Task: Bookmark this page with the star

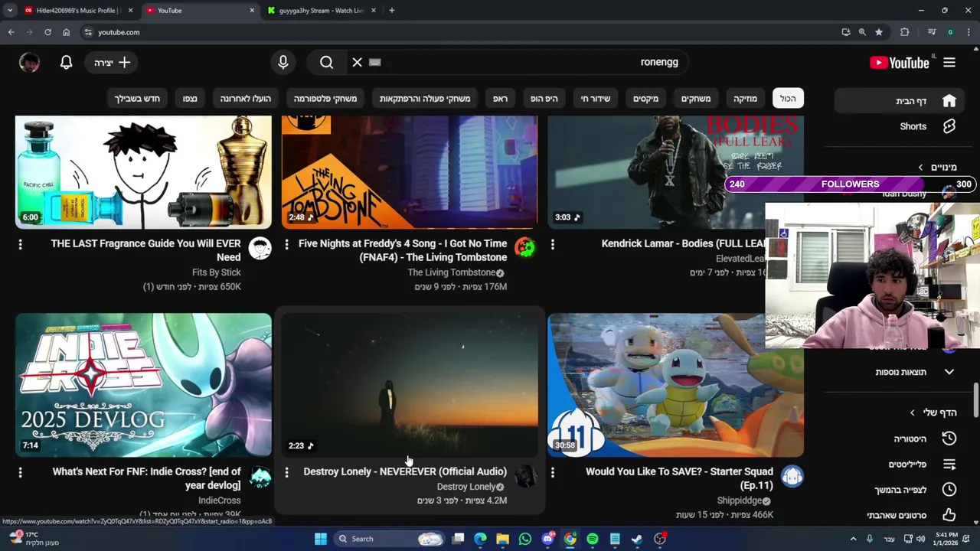Action: (879, 32)
